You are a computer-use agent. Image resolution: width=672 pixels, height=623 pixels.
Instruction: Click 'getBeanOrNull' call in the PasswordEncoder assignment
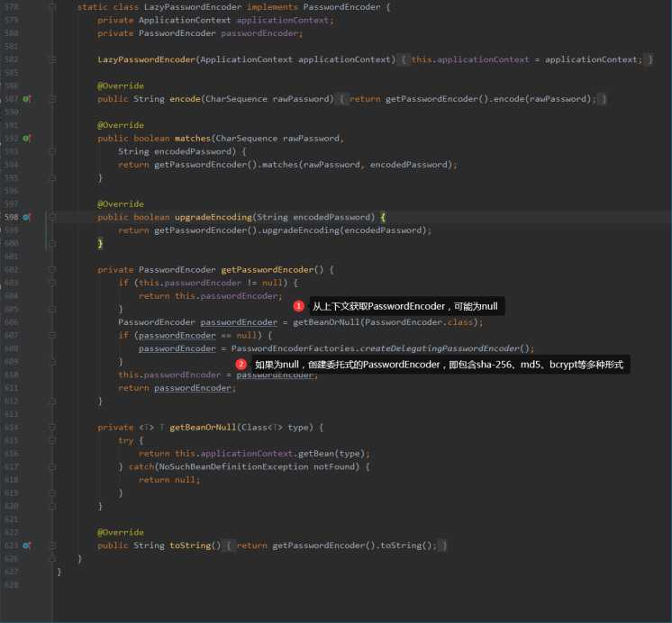[326, 322]
